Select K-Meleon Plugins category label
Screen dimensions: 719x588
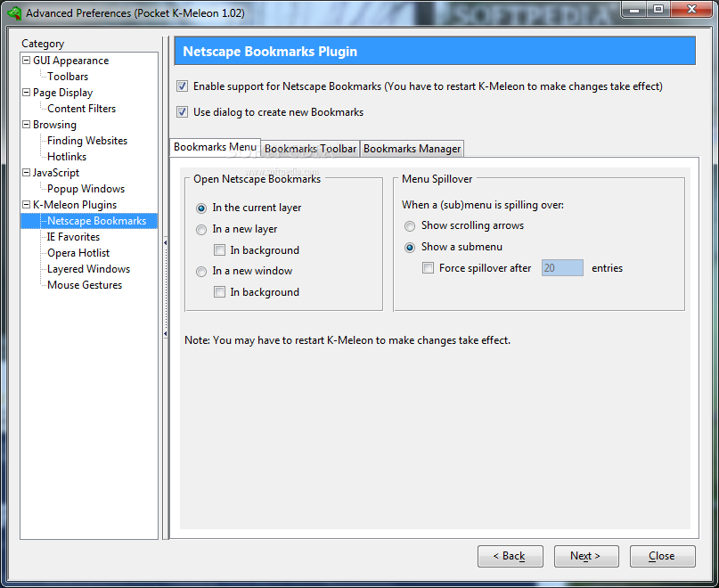[x=75, y=205]
